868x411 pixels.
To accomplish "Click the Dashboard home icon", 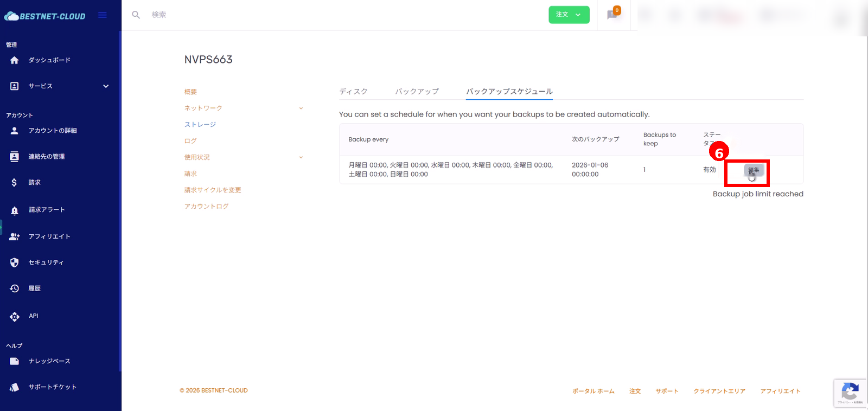I will pos(15,60).
